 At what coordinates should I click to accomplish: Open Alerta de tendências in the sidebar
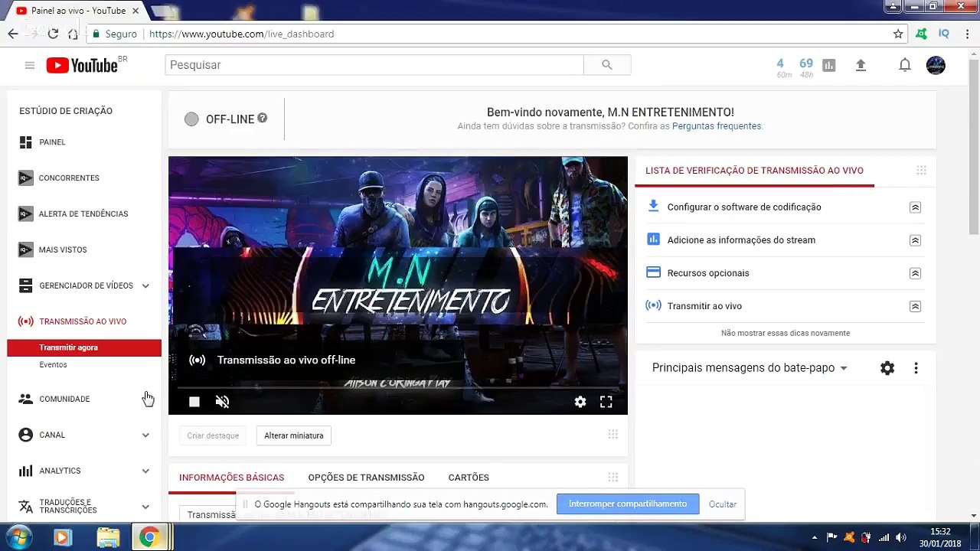click(83, 214)
